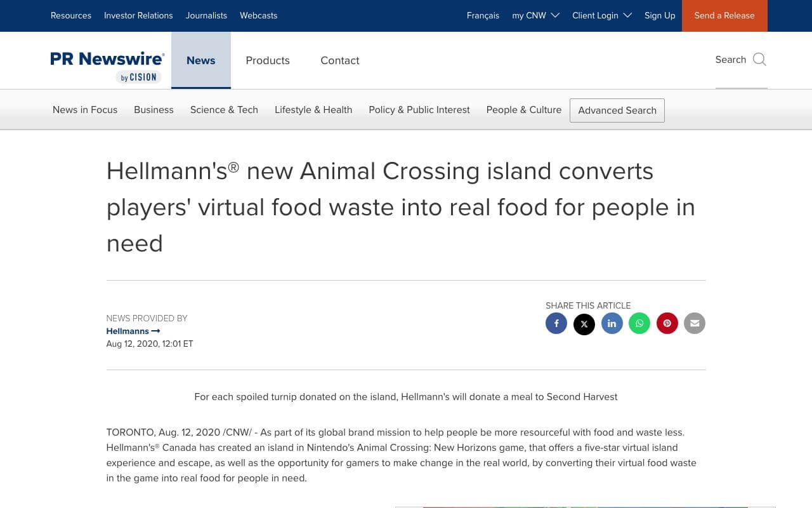
Task: Share article via WhatsApp icon
Action: coord(639,323)
